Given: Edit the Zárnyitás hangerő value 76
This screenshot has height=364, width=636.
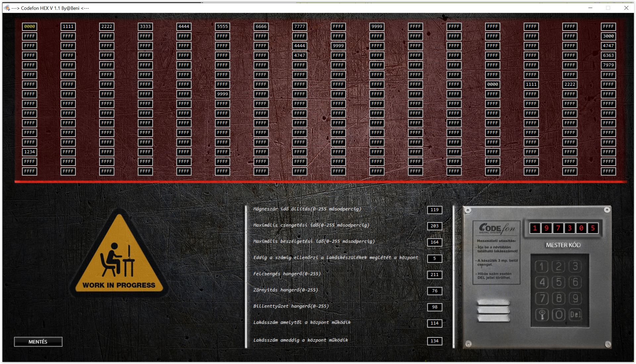Looking at the screenshot, I should (434, 291).
